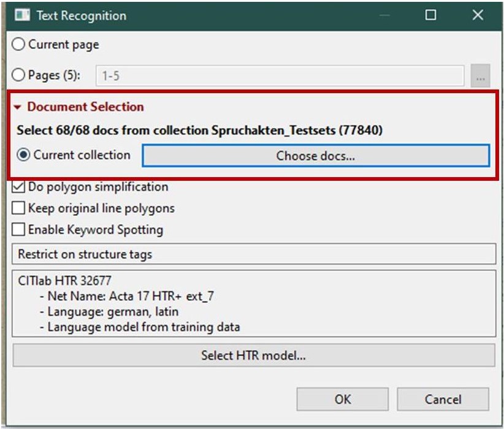
Task: Click the 'CITlab HTR 32677' model text
Action: pos(64,281)
